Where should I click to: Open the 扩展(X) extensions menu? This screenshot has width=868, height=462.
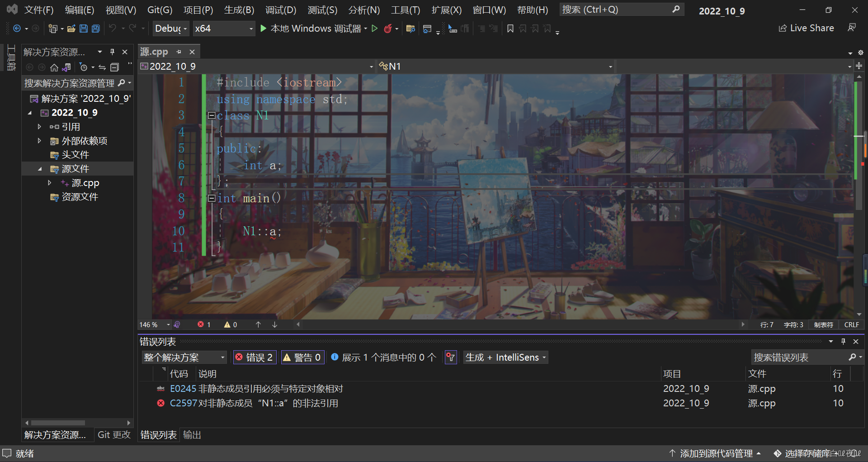coord(447,10)
